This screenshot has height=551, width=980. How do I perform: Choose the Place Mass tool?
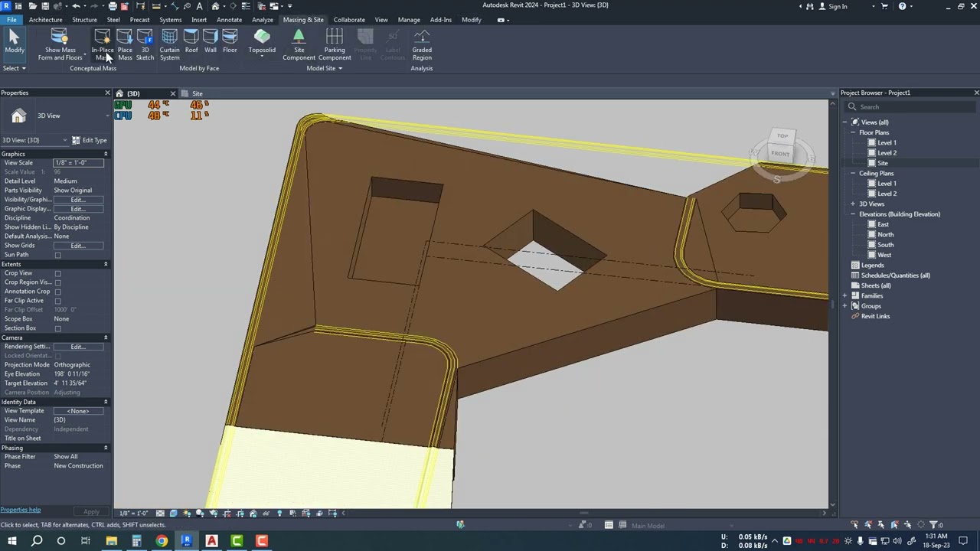125,45
